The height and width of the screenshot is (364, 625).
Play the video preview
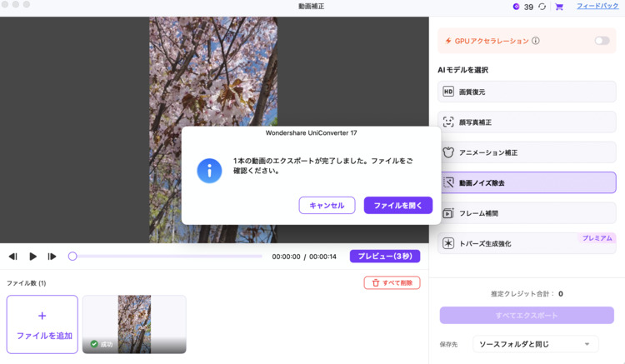click(x=32, y=257)
